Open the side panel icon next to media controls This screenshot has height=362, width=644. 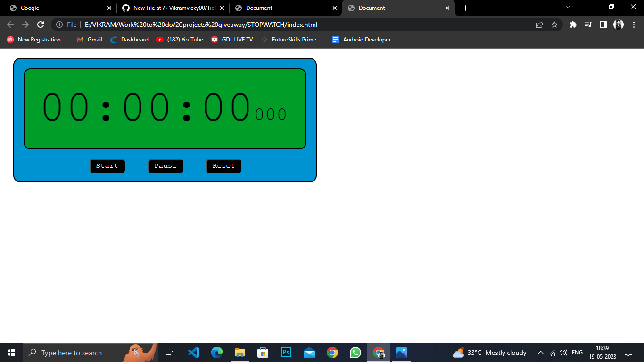click(603, 25)
